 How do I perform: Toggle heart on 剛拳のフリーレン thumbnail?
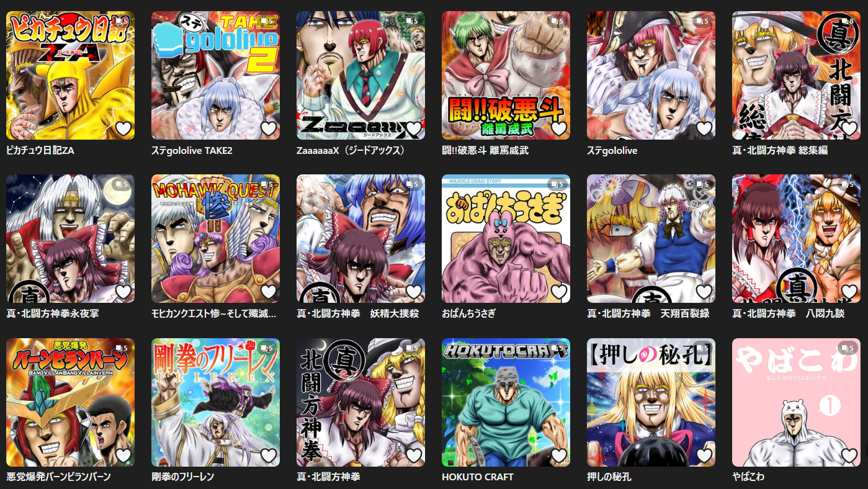269,455
